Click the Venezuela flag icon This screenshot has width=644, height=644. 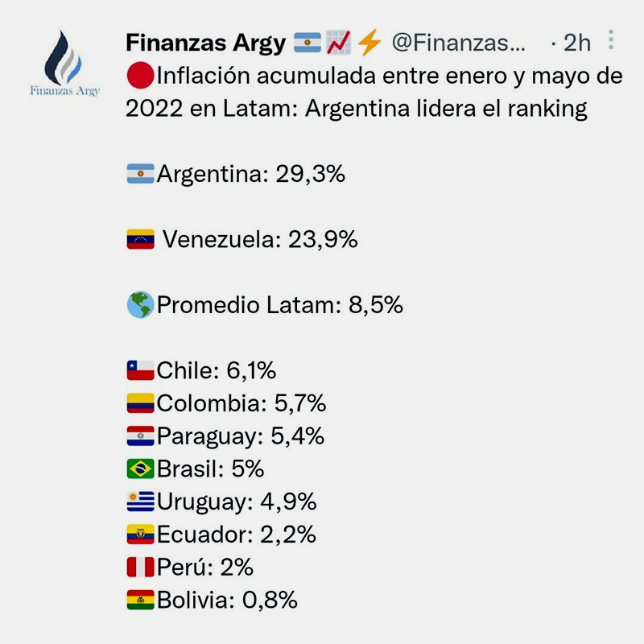tap(141, 239)
